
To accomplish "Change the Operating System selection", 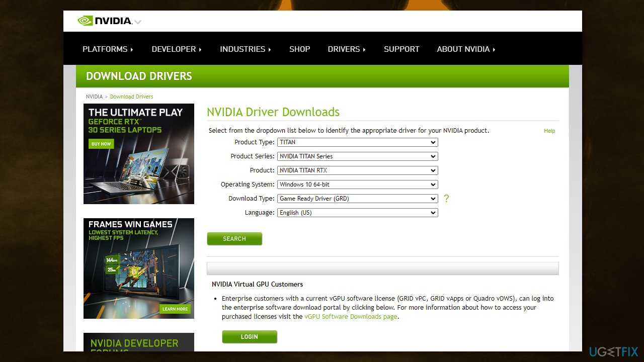I will pos(357,185).
